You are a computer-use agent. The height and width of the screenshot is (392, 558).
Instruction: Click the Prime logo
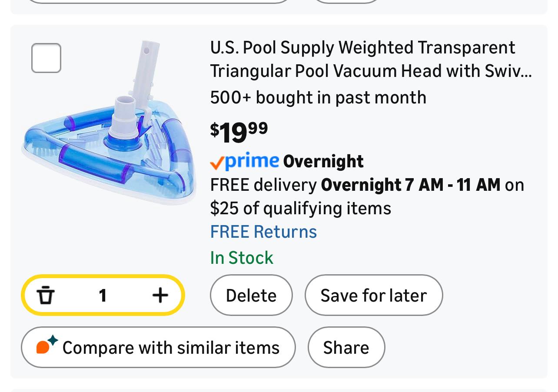(252, 161)
